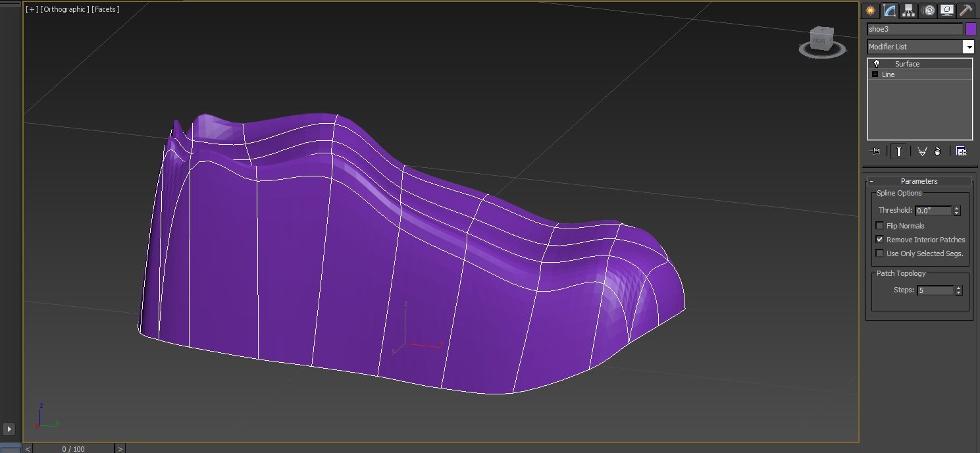Click the Make Unique button
This screenshot has height=453, width=980.
pos(921,151)
